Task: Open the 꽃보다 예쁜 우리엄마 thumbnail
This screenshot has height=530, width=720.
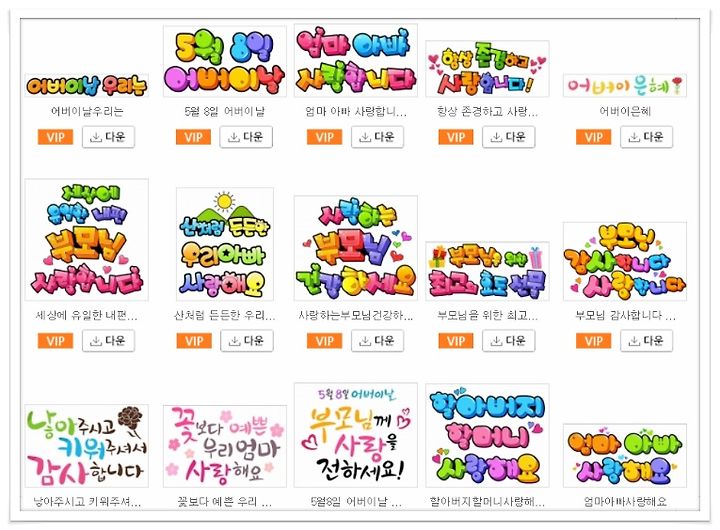Action: pyautogui.click(x=225, y=445)
